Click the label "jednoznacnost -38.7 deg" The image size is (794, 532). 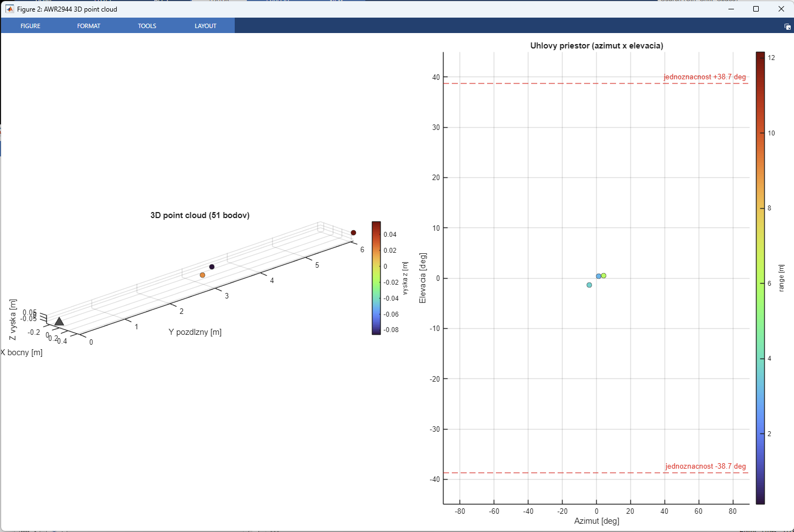pyautogui.click(x=705, y=466)
